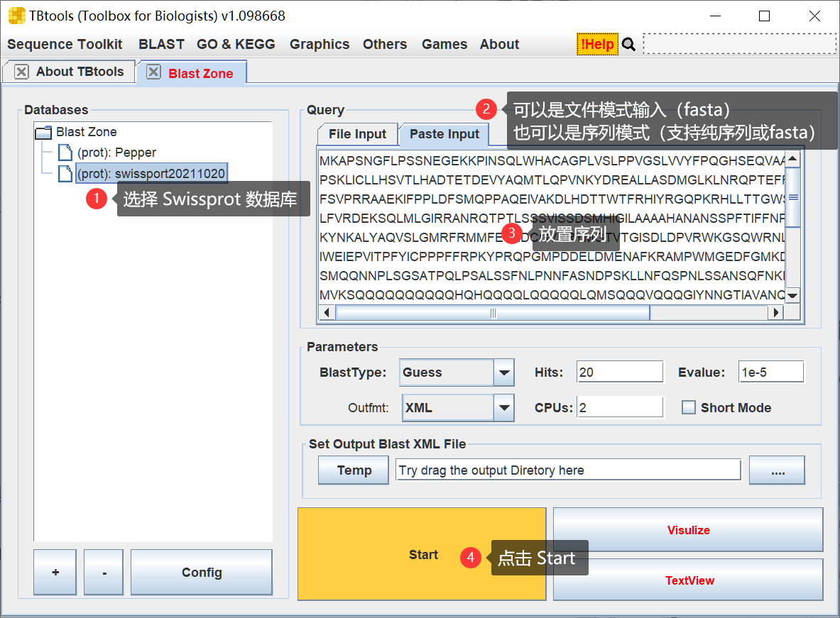The image size is (840, 618).
Task: Click the Query scroll-down arrow
Action: pos(793,296)
